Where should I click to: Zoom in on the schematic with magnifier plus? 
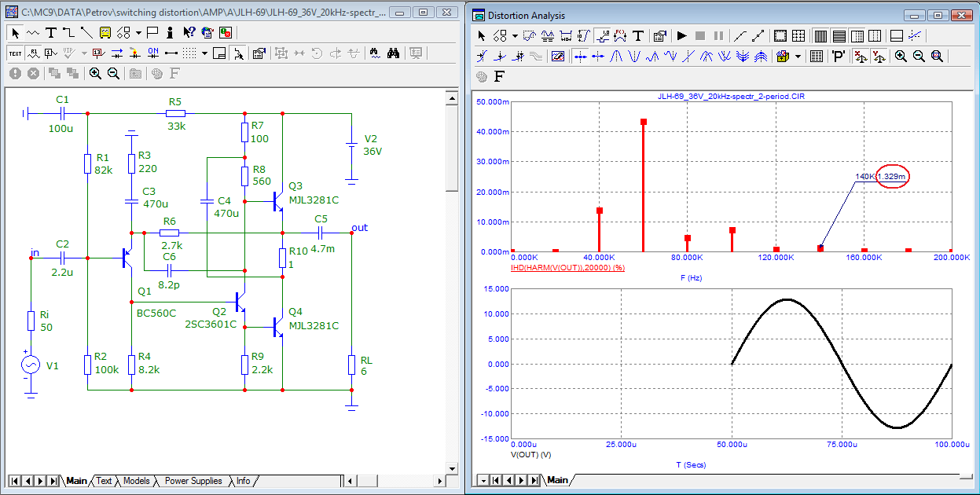point(95,73)
